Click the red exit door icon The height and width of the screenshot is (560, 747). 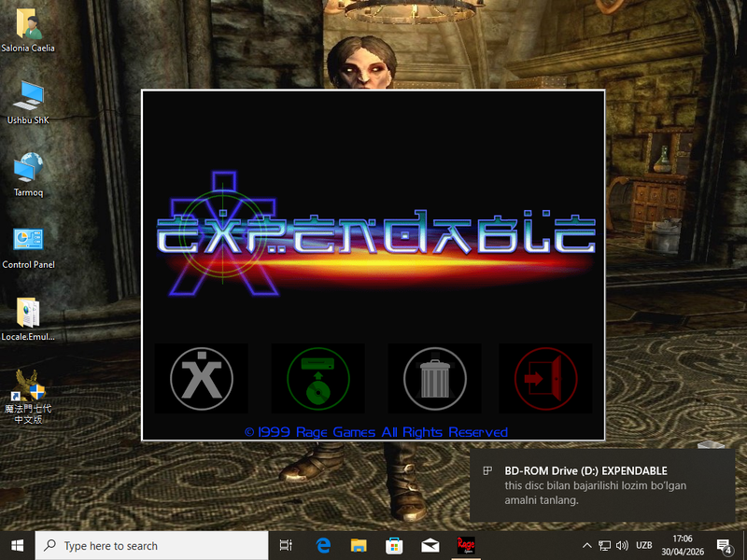coord(545,379)
